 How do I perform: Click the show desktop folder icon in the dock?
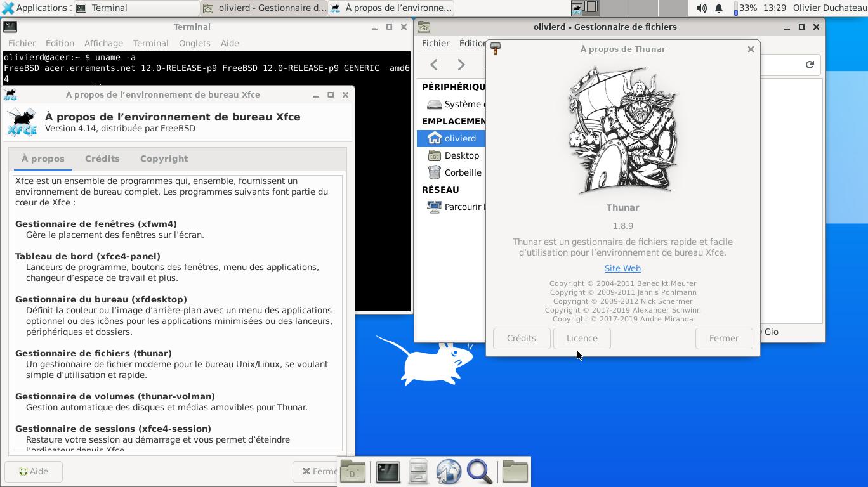[x=353, y=472]
